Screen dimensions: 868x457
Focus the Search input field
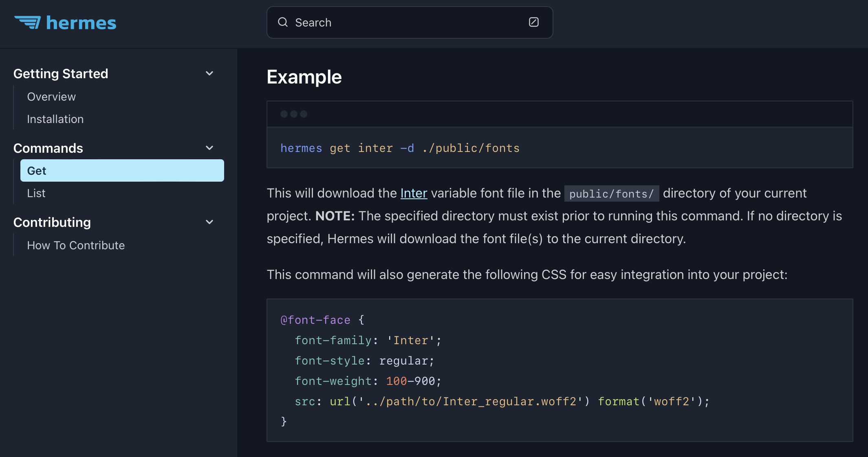(x=410, y=22)
